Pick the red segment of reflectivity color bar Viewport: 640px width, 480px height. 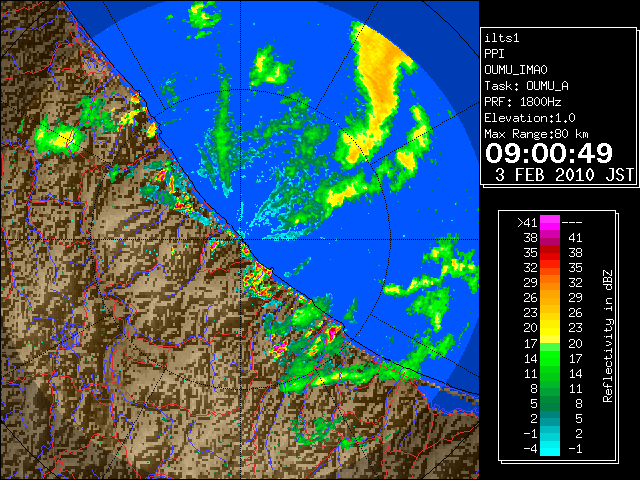(550, 253)
